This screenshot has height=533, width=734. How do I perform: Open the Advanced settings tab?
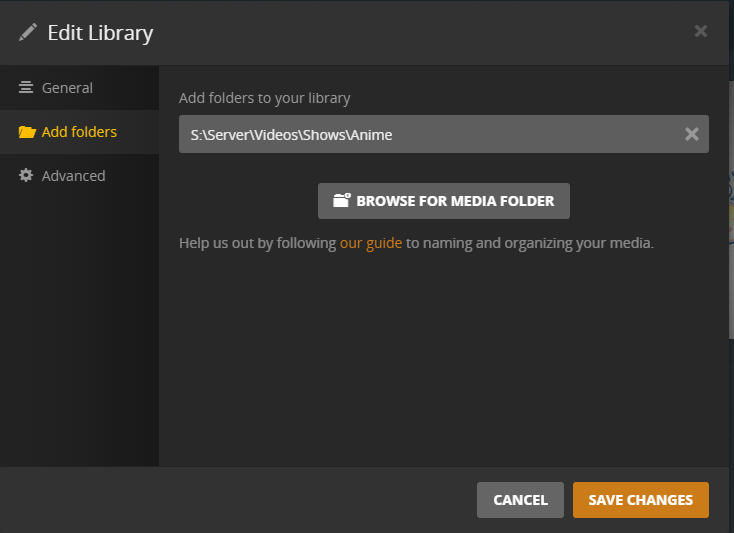point(73,176)
